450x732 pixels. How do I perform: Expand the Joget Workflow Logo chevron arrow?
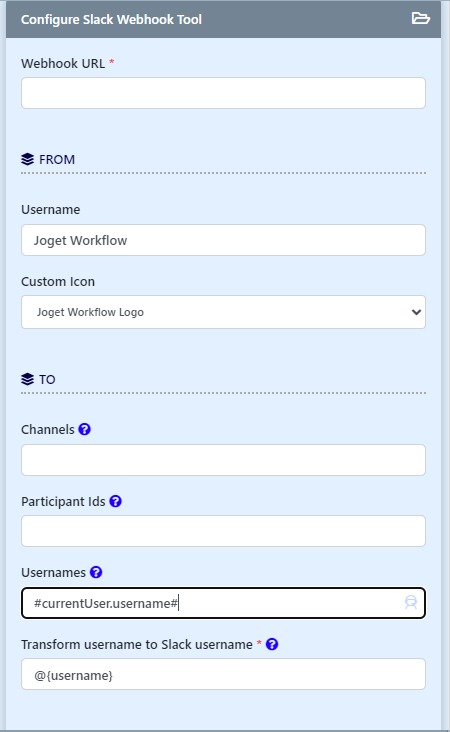click(x=416, y=312)
